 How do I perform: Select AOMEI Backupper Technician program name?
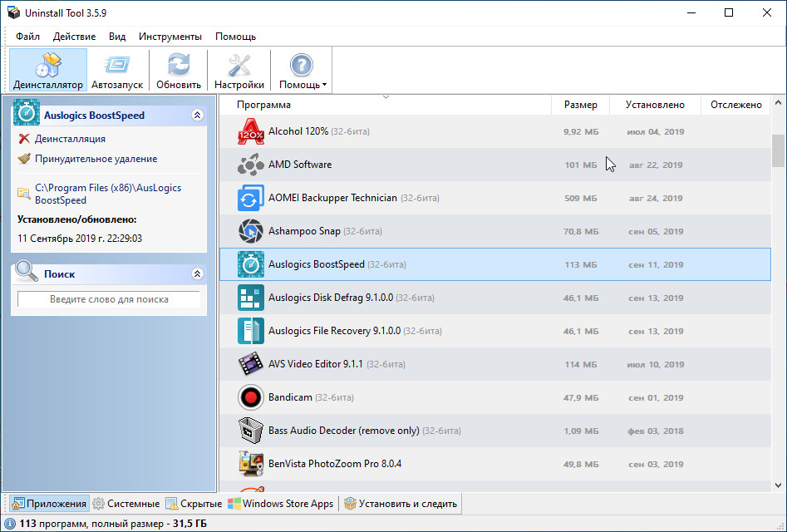[332, 198]
